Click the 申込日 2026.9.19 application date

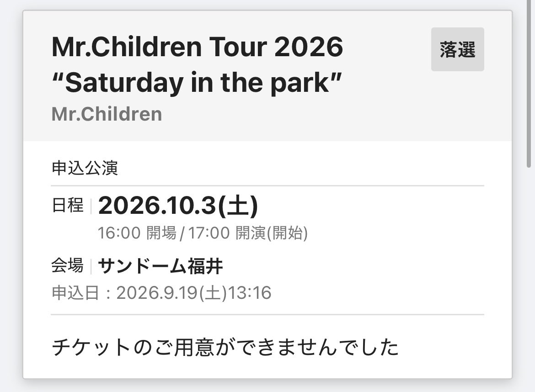point(161,293)
